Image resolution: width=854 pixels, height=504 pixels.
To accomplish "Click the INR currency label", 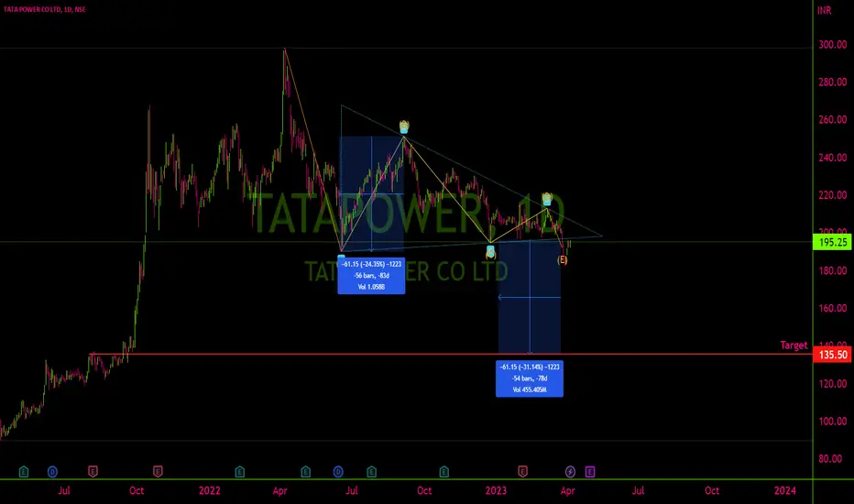I will 824,10.
